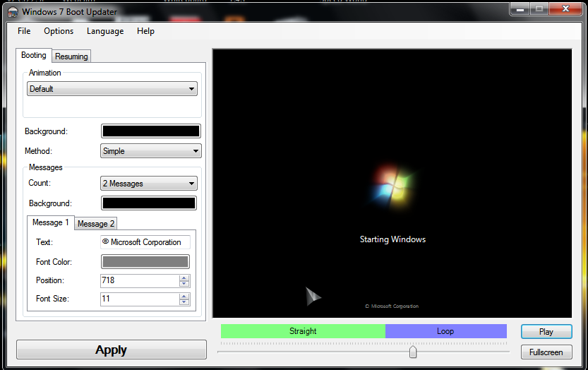Viewport: 588px width, 370px height.
Task: Click the Text field with Microsoft Corporation
Action: [x=145, y=242]
